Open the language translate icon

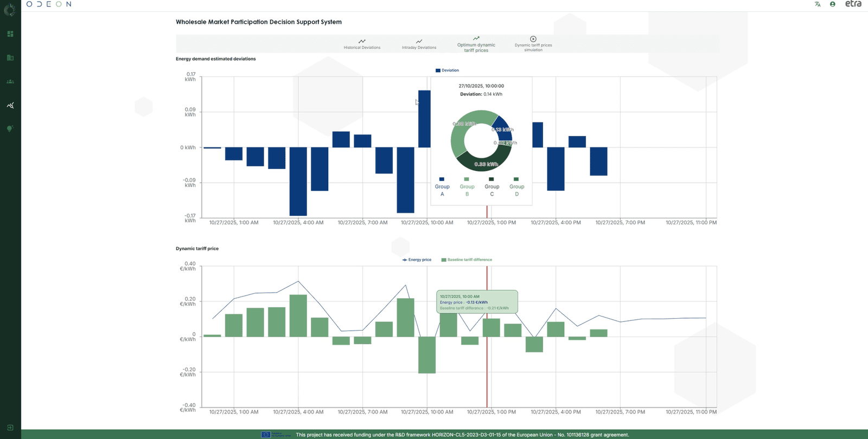(818, 4)
